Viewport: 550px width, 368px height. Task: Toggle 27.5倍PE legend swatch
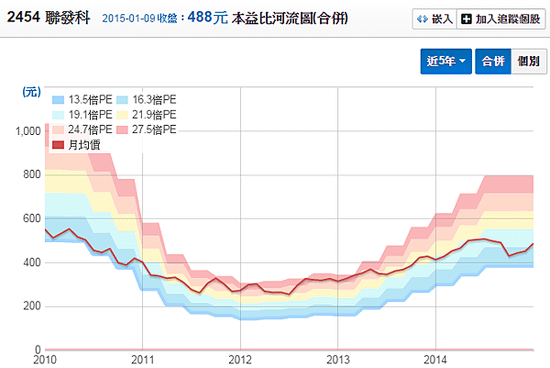122,130
